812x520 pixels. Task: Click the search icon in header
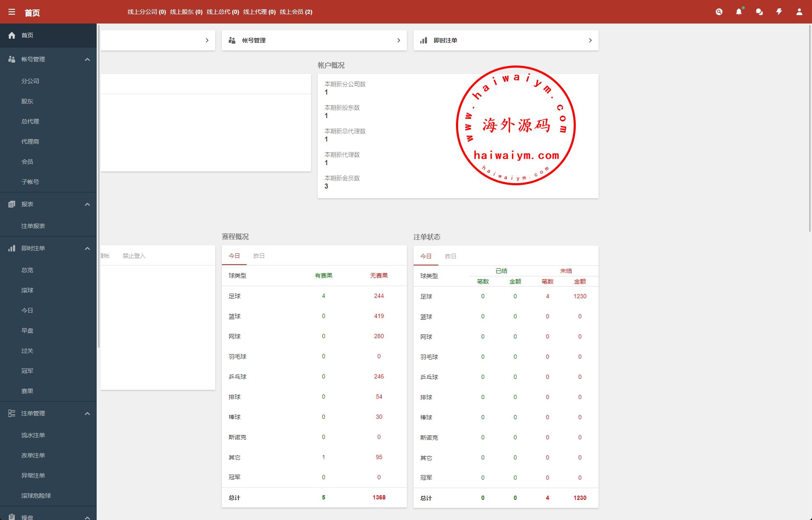719,12
